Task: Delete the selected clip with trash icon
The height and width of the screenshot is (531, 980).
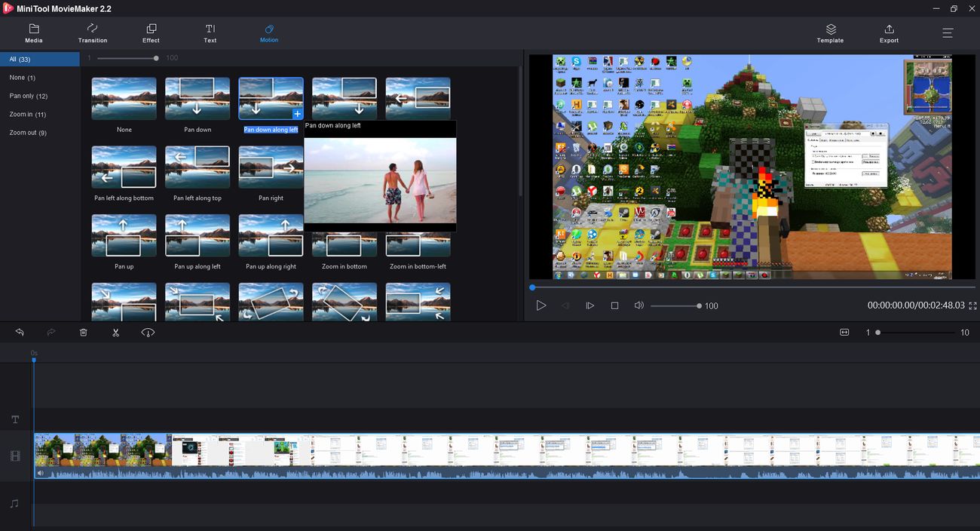Action: (84, 332)
